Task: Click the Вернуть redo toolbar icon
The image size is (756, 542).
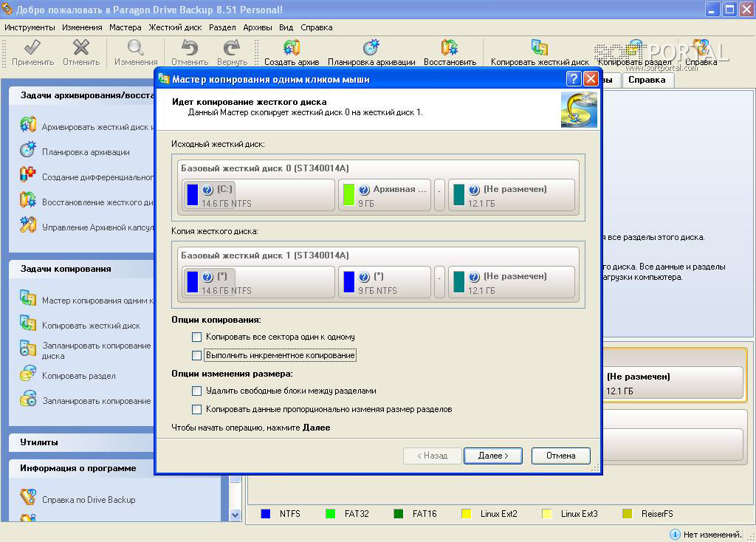Action: pos(232,47)
